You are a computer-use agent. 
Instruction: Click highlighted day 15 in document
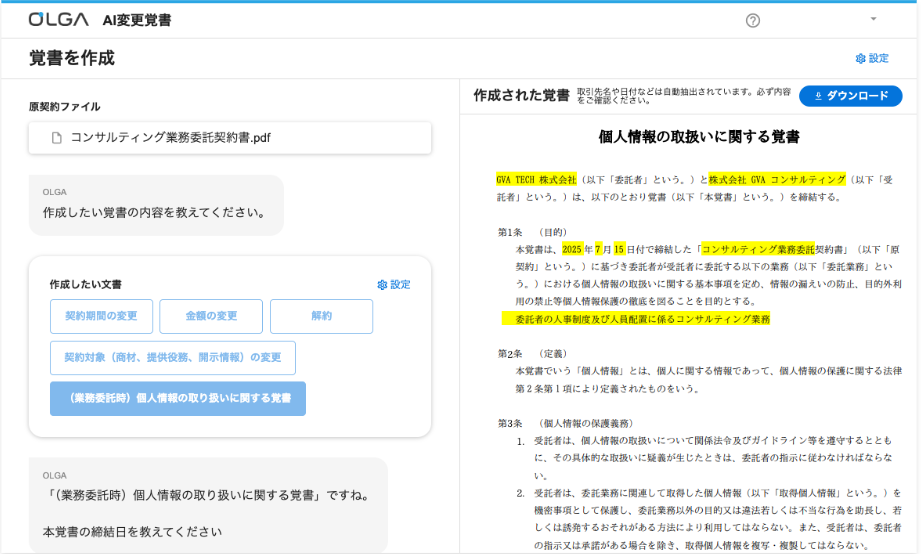(619, 249)
